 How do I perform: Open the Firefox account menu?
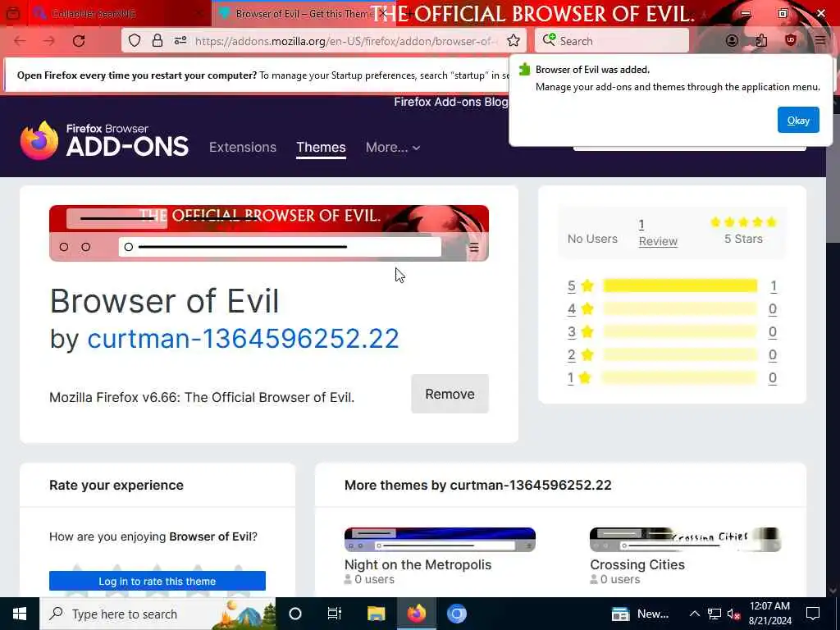(732, 41)
